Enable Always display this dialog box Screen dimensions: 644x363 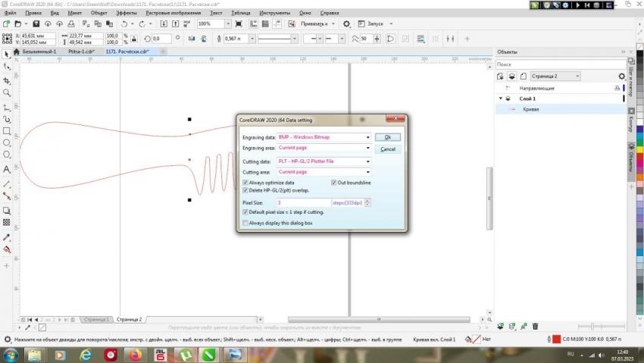(245, 223)
